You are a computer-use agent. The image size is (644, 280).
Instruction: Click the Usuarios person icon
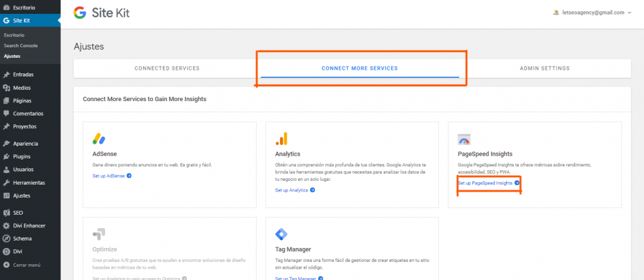6,170
